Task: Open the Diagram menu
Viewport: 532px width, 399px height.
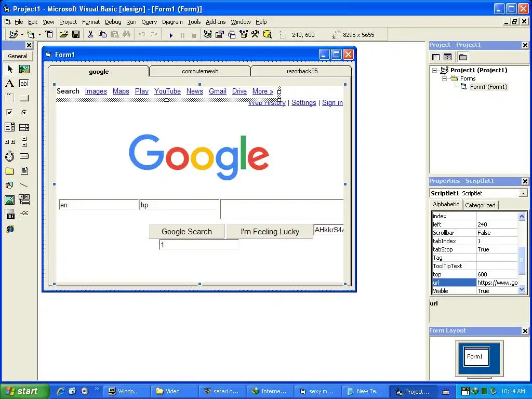Action: point(172,22)
